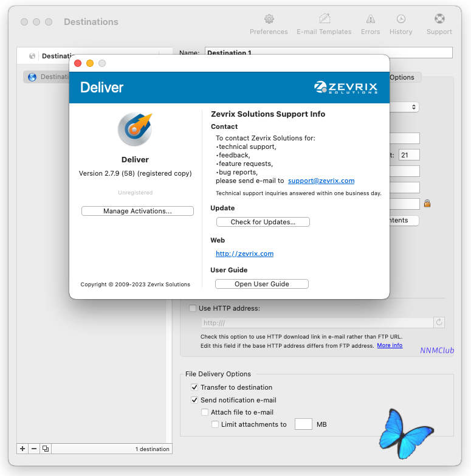Click the globe column header icon
Screen dimensions: 471x476
32,56
